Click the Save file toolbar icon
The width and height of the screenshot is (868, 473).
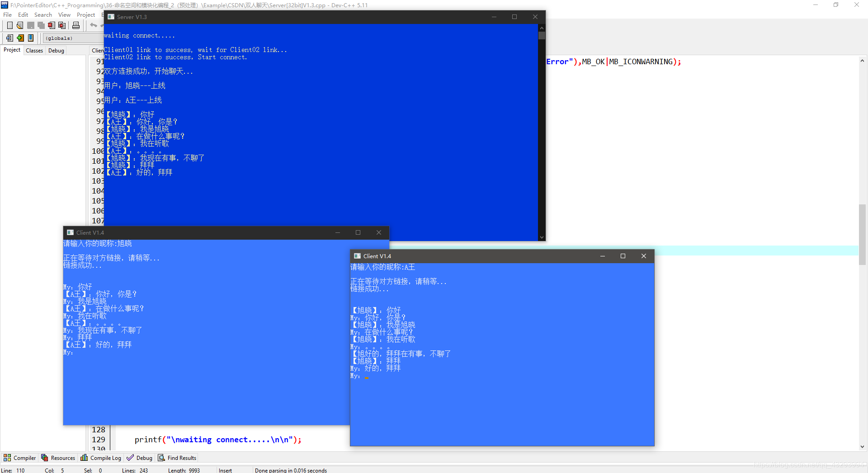(x=30, y=25)
